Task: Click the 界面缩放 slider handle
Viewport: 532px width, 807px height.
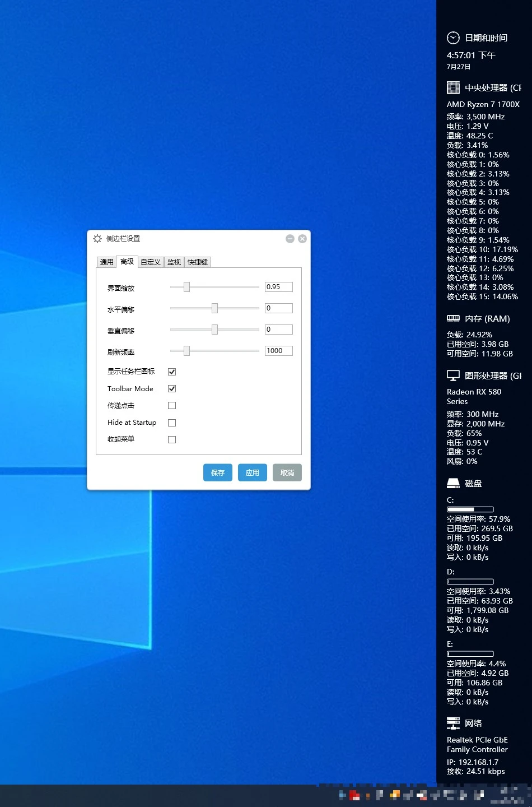Action: pos(186,287)
